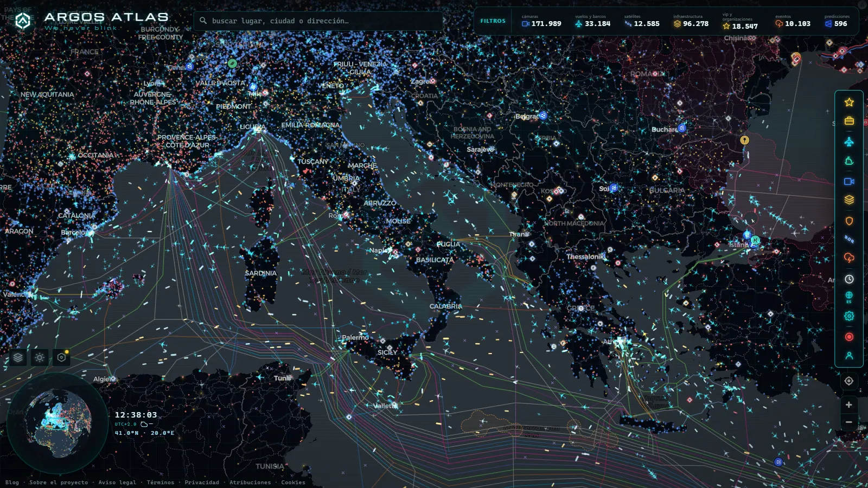Click the green circular marker near Valle d'Aosta
Screen dimensions: 868x488
click(232, 63)
